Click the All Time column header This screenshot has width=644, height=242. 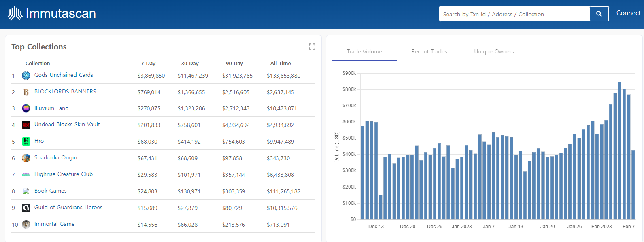coord(281,63)
